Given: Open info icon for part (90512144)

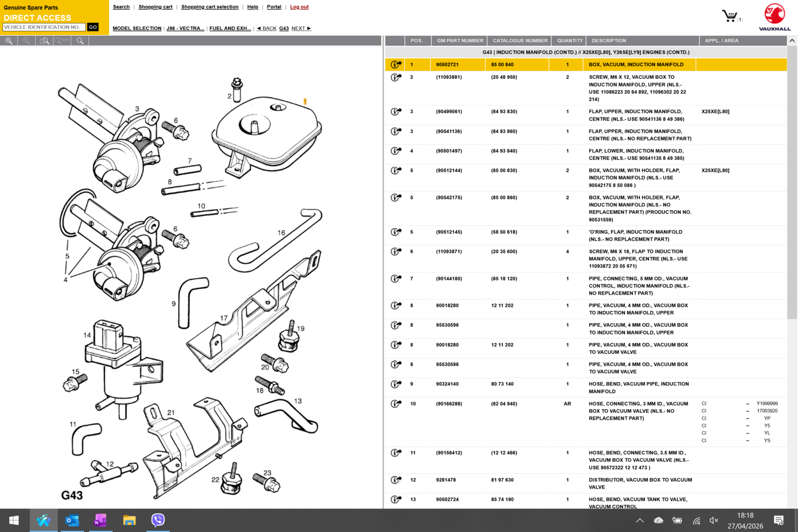Looking at the screenshot, I should [396, 171].
